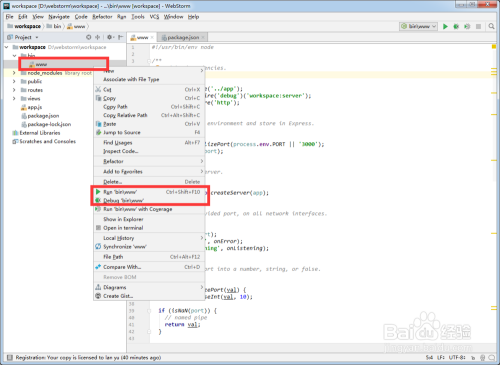Open the Refactor menu in menu bar
500x365 pixels.
102,17
